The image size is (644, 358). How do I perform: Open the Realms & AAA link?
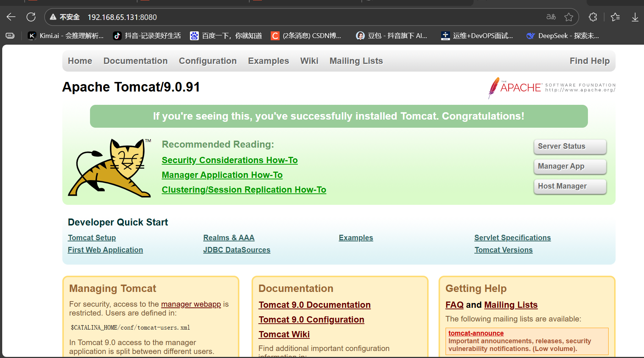tap(229, 238)
